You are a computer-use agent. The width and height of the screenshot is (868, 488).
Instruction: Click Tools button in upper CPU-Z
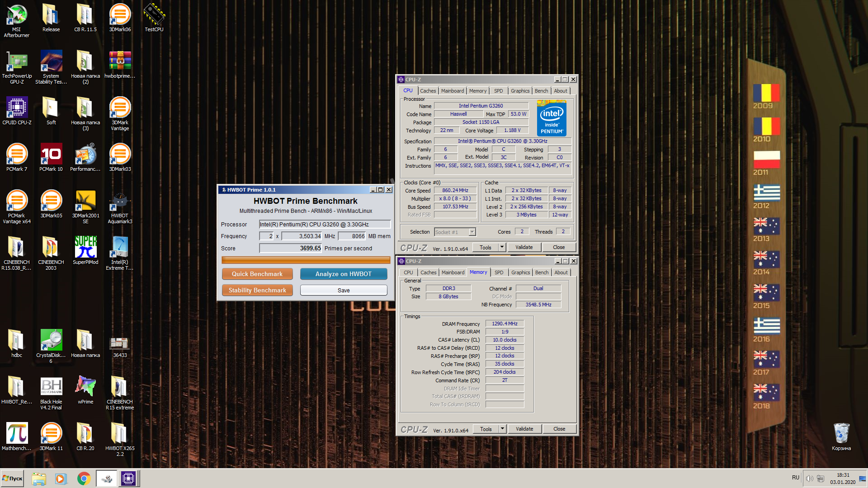click(x=486, y=247)
